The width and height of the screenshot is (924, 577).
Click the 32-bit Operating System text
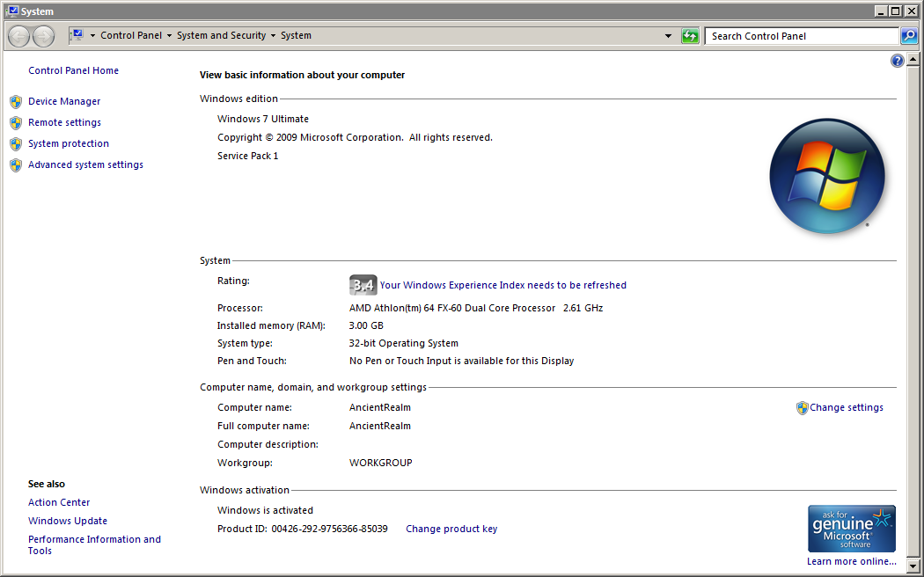point(404,343)
